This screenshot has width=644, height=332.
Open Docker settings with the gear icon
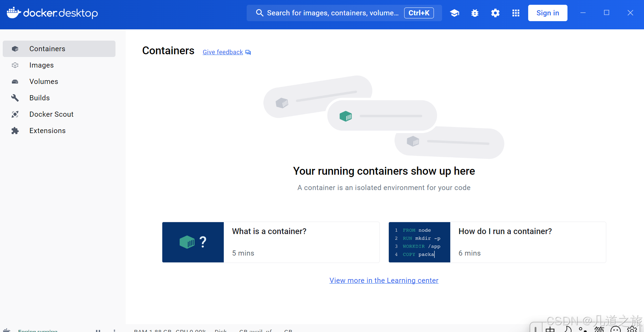click(495, 13)
